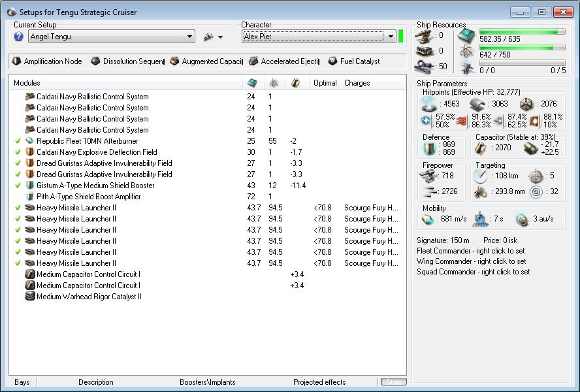Click the drone bandwidth bar above 0 / 0
Screen dimensions: 580x392
[523, 63]
